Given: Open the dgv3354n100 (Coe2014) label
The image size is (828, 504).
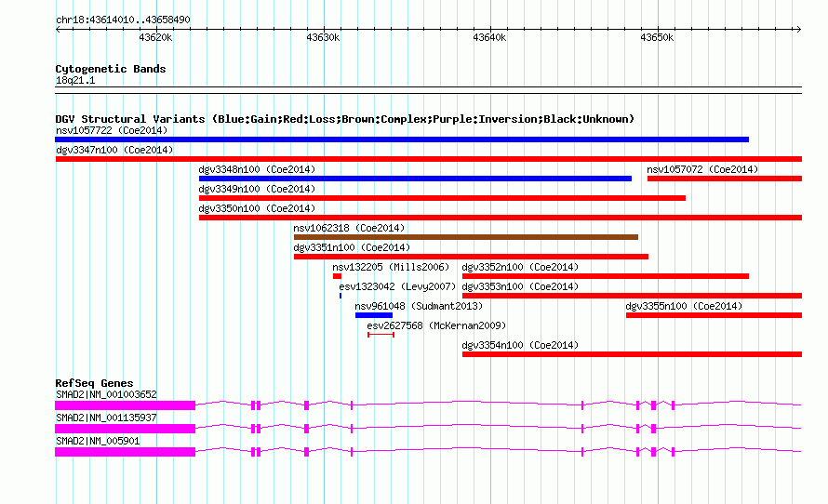Looking at the screenshot, I should (x=520, y=345).
